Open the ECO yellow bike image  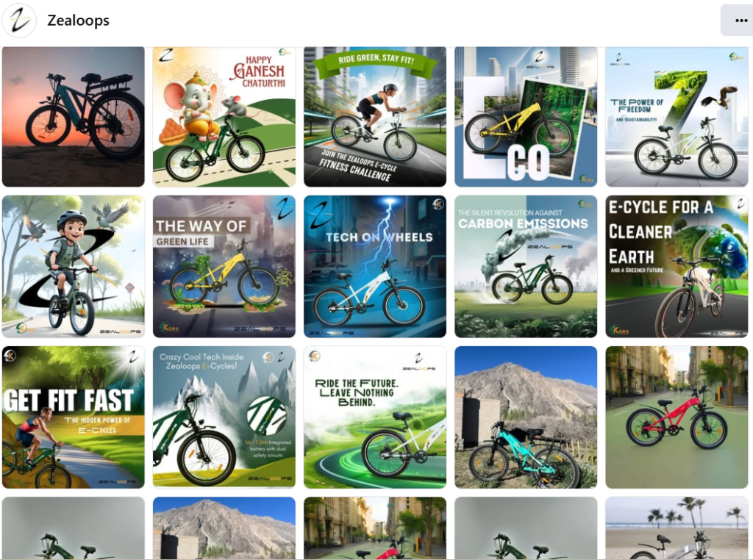coord(526,117)
